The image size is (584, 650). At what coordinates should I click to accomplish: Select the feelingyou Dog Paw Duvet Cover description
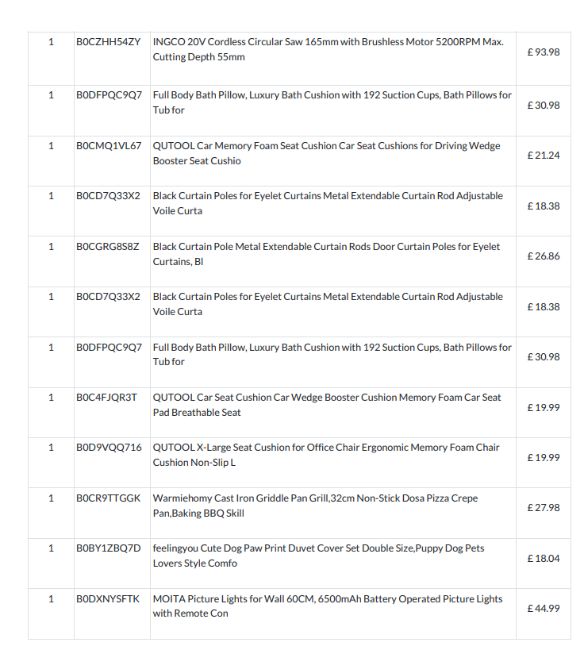[x=318, y=556]
